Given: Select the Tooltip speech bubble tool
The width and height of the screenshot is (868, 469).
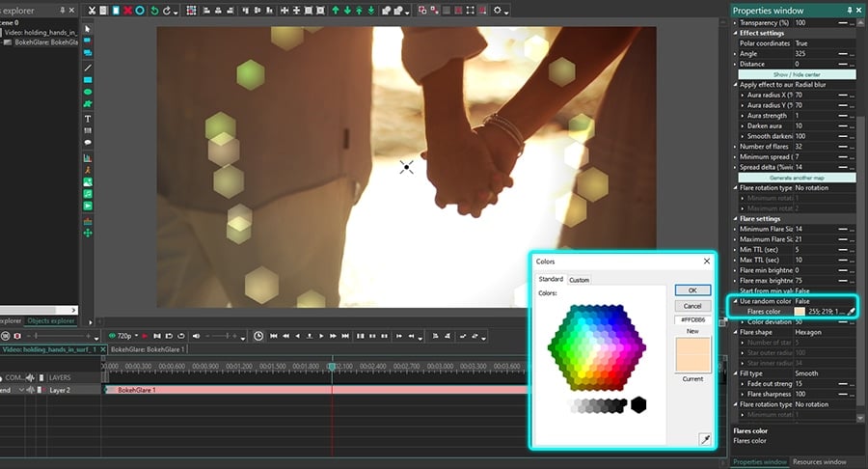Looking at the screenshot, I should click(88, 143).
